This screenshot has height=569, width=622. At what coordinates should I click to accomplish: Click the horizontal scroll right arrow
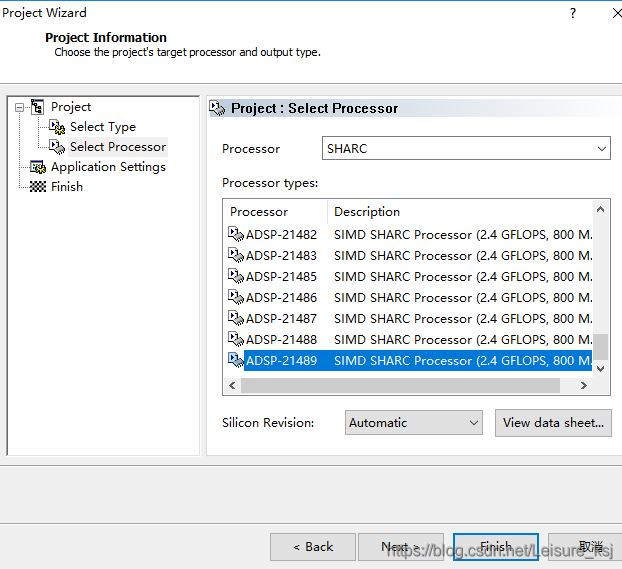point(583,385)
